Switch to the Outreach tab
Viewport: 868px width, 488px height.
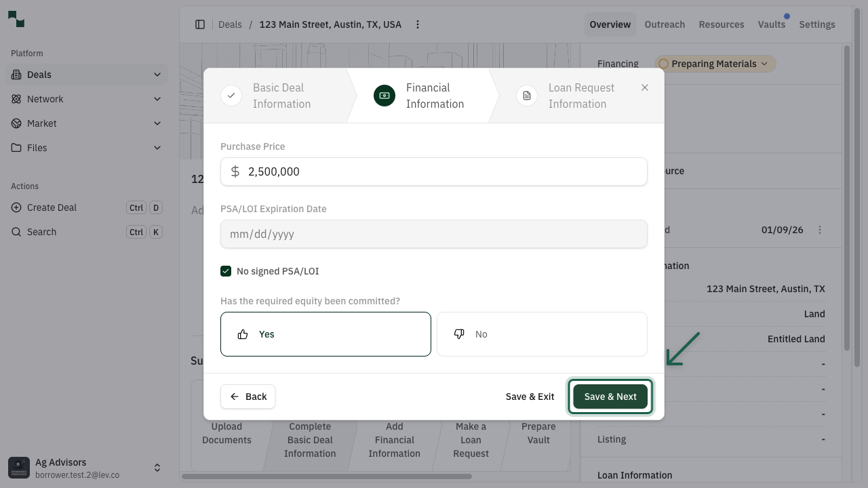pos(665,24)
